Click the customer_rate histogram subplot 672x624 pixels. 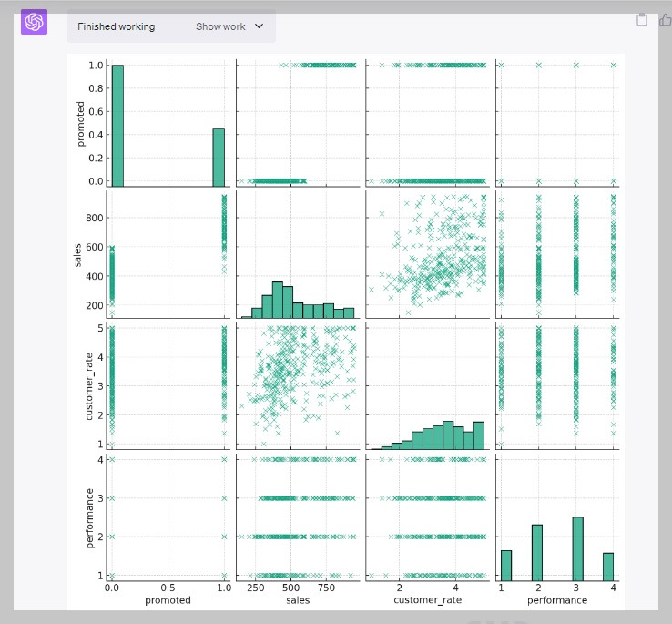428,386
